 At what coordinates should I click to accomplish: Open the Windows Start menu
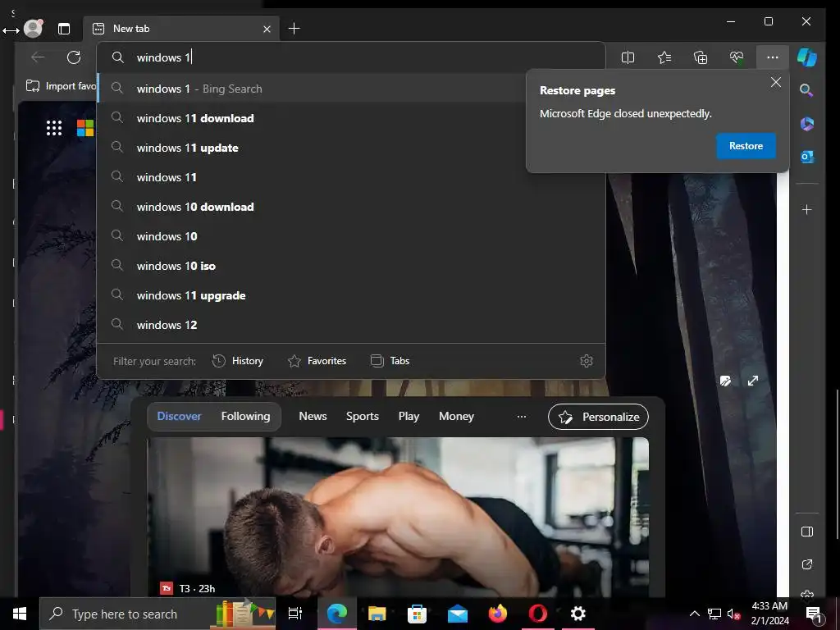(20, 614)
